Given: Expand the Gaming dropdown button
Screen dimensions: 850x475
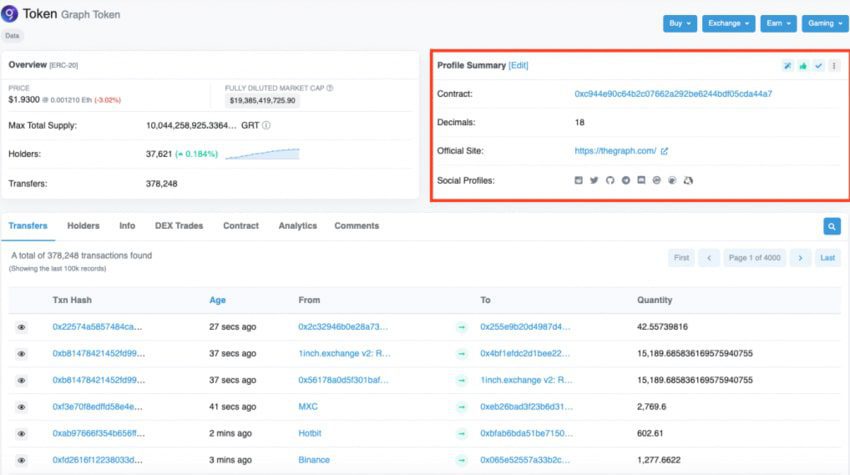Looking at the screenshot, I should (825, 23).
